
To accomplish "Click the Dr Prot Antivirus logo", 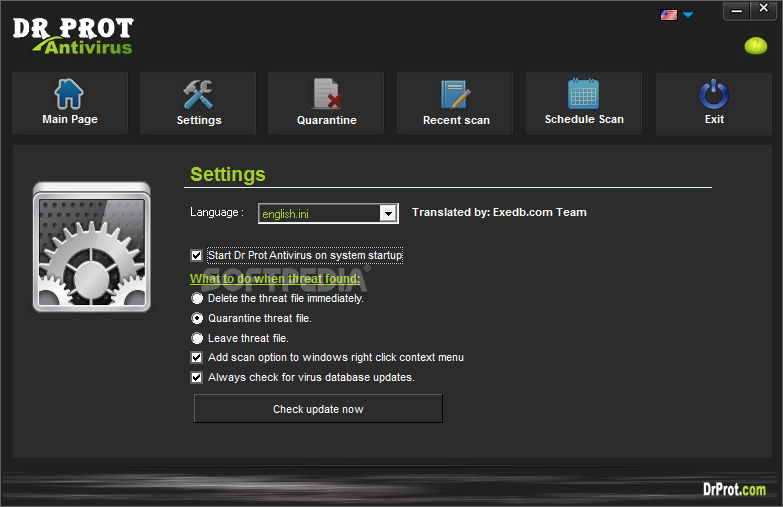I will [x=73, y=35].
